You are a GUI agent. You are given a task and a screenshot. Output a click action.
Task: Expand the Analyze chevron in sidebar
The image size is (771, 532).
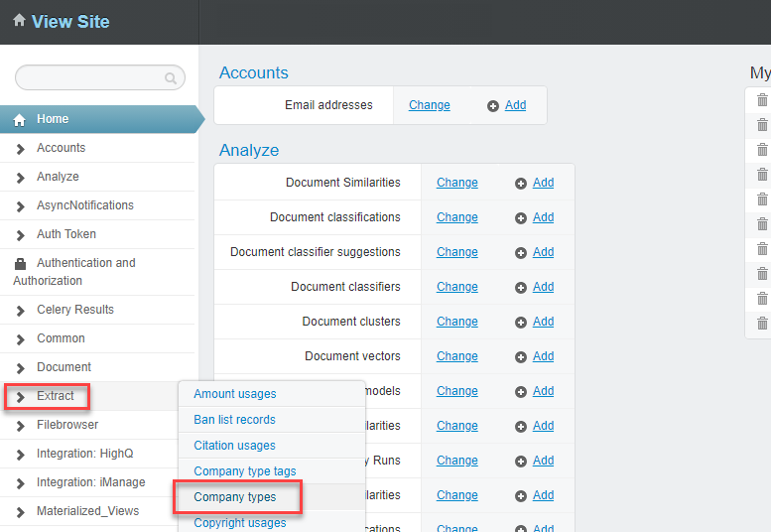[20, 178]
